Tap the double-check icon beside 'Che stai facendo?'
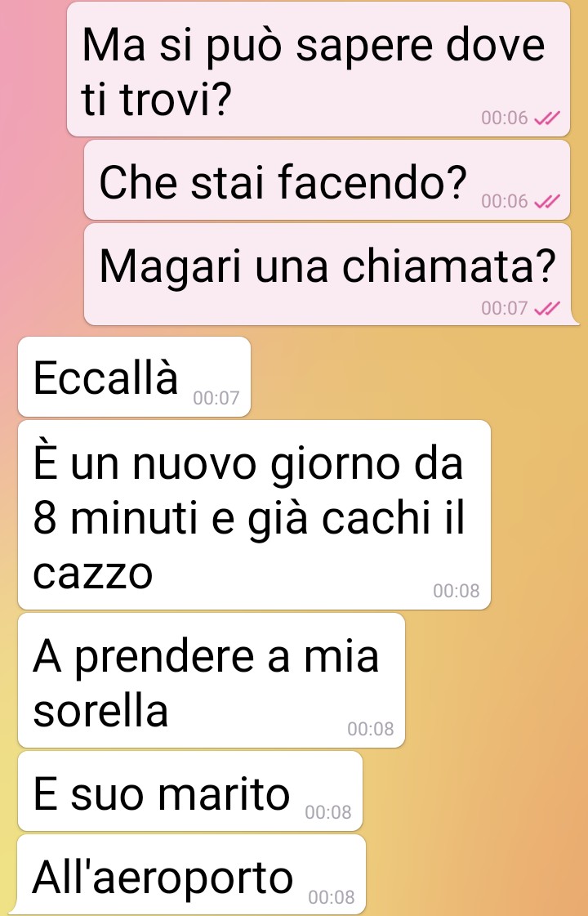Screen dimensions: 588x916 [x=547, y=202]
